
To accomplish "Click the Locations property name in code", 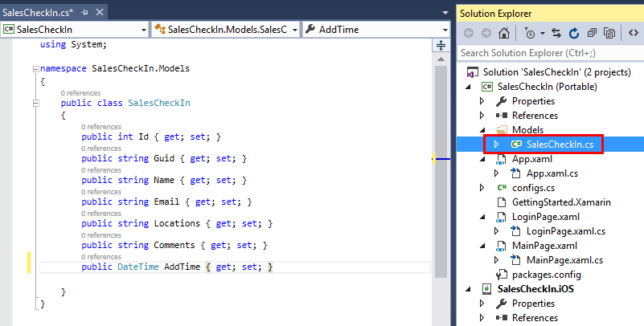I will (x=177, y=223).
